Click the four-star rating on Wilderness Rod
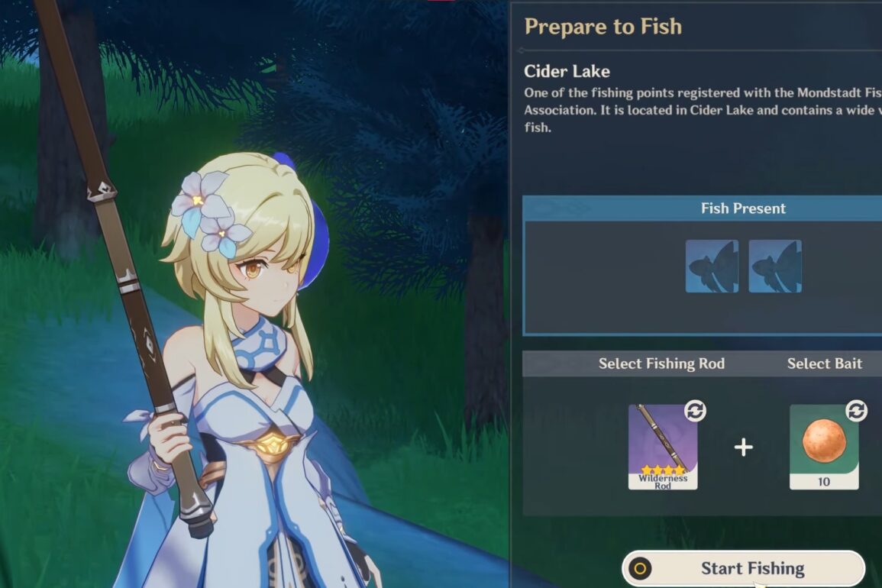882x588 pixels. pyautogui.click(x=663, y=470)
